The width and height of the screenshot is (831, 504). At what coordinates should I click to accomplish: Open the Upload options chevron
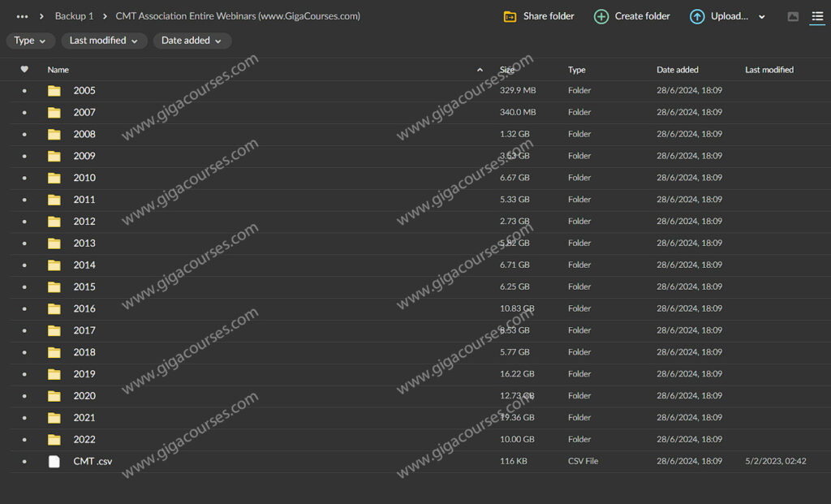pos(761,17)
